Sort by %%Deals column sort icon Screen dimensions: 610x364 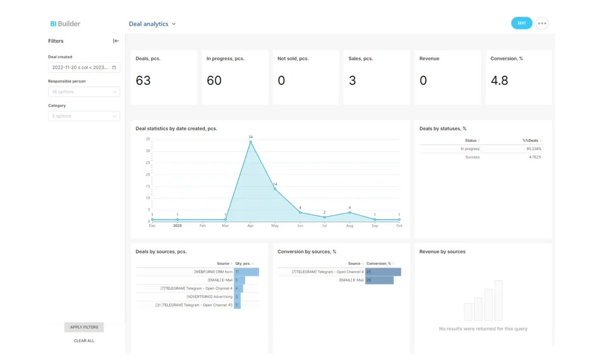[x=540, y=141]
